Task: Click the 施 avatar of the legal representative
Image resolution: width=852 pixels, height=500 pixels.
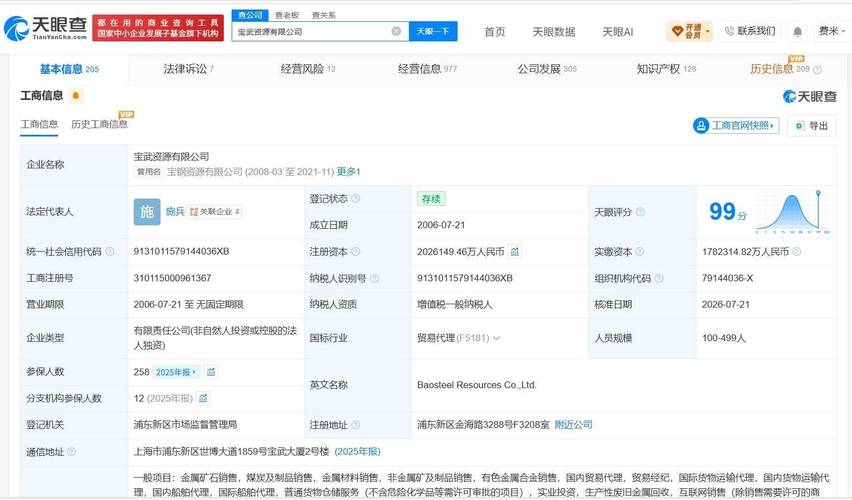Action: 147,212
